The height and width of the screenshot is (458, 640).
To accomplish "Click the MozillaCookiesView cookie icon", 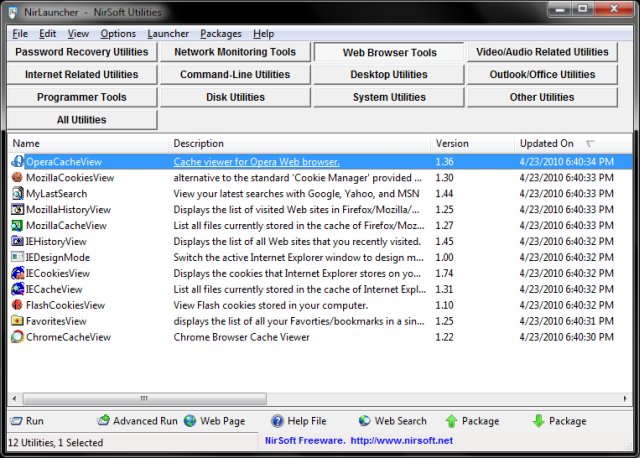I will tap(17, 178).
